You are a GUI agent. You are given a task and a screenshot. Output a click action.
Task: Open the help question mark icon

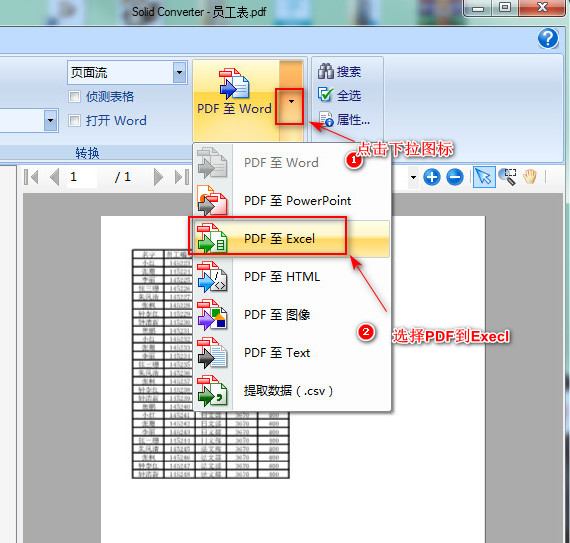548,39
